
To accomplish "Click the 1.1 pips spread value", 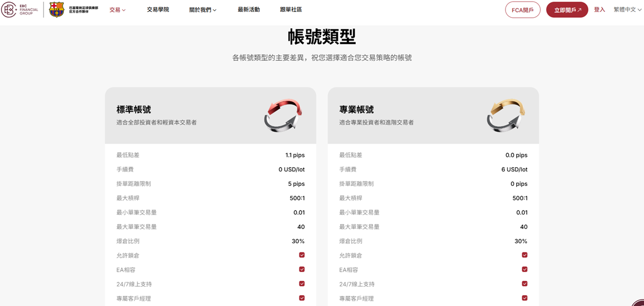I will coord(295,155).
